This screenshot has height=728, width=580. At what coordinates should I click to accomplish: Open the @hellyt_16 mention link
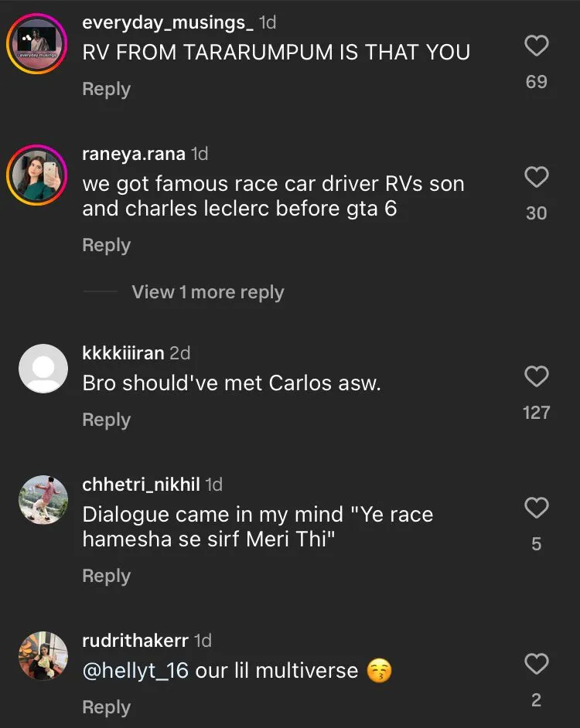(135, 670)
